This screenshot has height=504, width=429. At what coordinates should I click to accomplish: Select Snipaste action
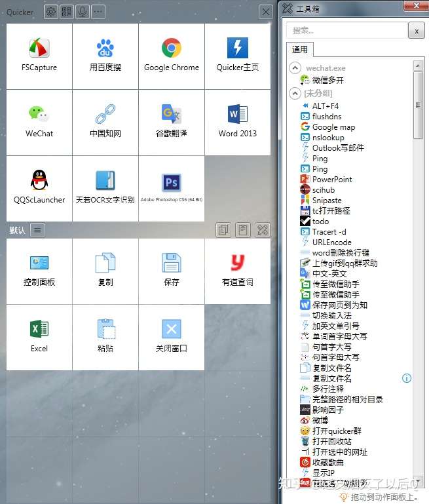pyautogui.click(x=321, y=201)
